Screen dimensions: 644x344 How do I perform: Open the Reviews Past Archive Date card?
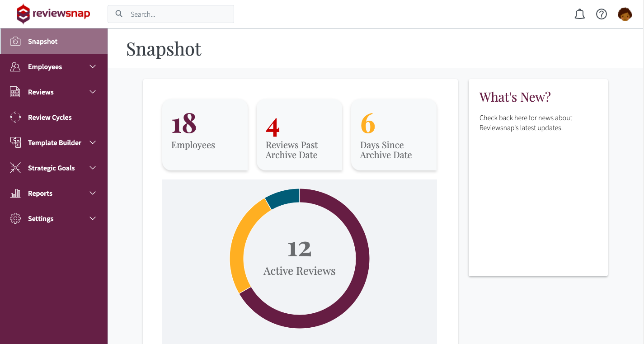(x=299, y=135)
